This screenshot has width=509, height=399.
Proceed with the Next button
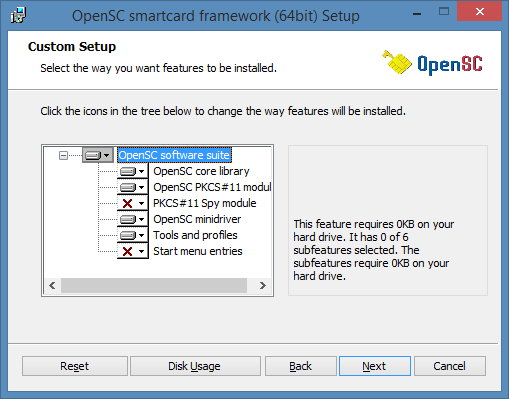(375, 366)
